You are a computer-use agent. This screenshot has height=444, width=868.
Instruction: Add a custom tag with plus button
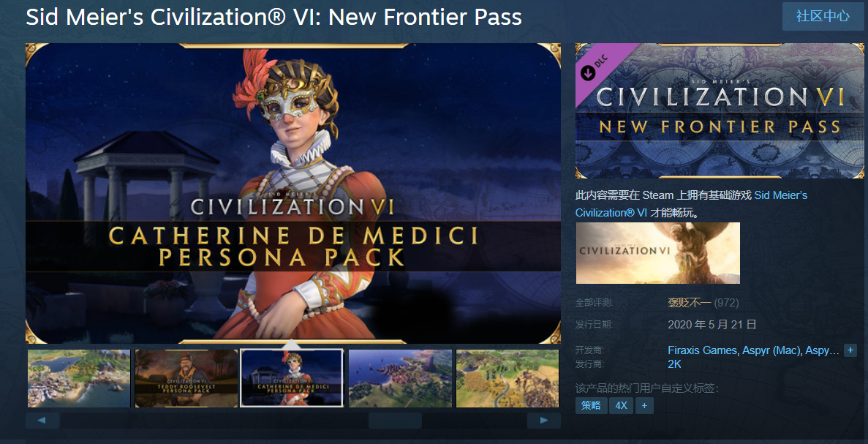[644, 406]
